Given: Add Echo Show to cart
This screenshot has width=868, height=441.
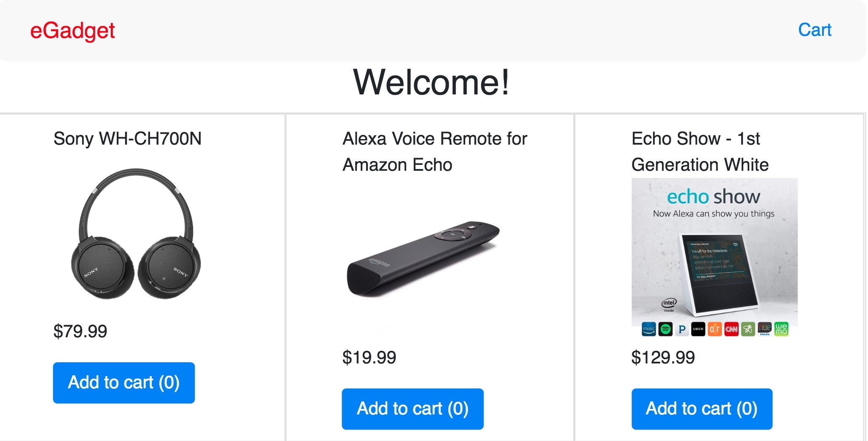Looking at the screenshot, I should point(702,409).
